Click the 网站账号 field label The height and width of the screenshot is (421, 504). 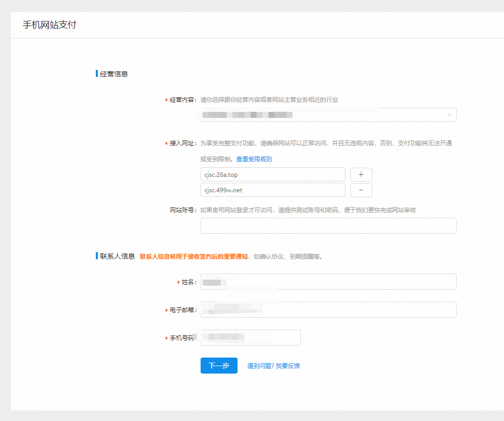(183, 210)
